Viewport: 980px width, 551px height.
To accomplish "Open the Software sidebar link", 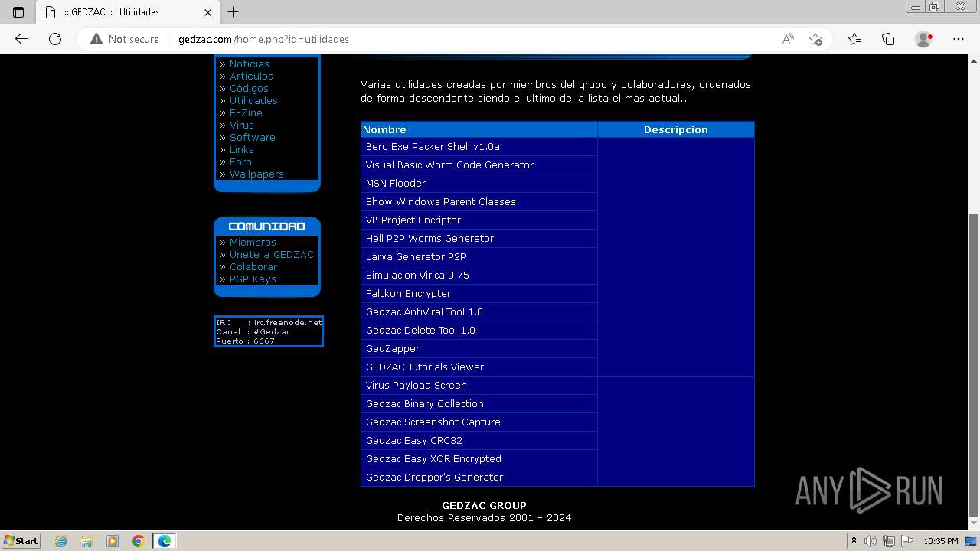I will click(x=252, y=137).
